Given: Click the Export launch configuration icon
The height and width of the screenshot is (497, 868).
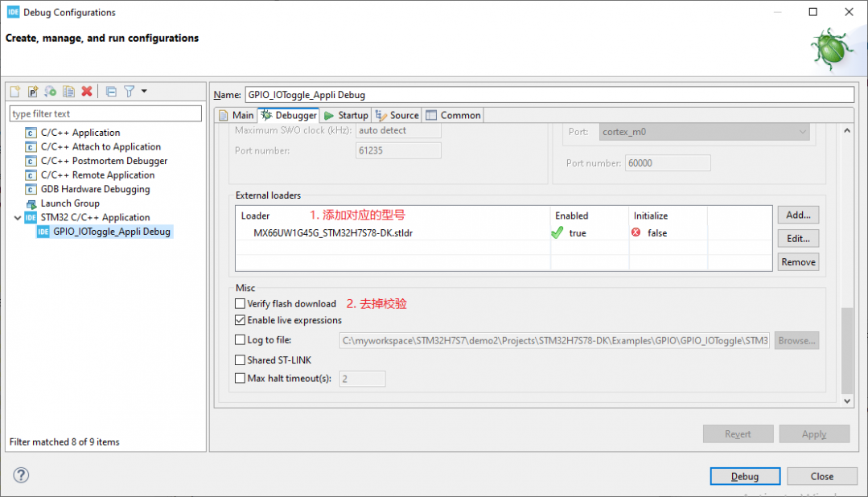Looking at the screenshot, I should tap(51, 92).
